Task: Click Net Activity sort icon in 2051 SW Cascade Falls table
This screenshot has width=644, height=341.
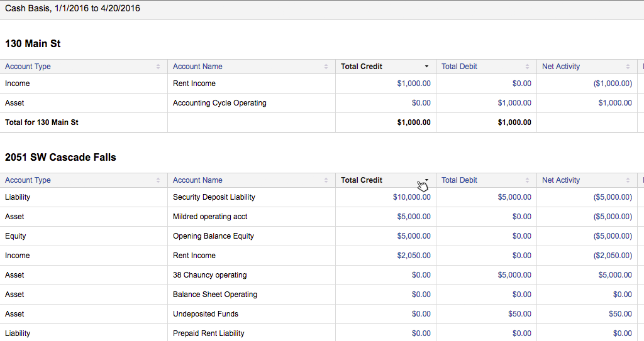Action: [628, 180]
